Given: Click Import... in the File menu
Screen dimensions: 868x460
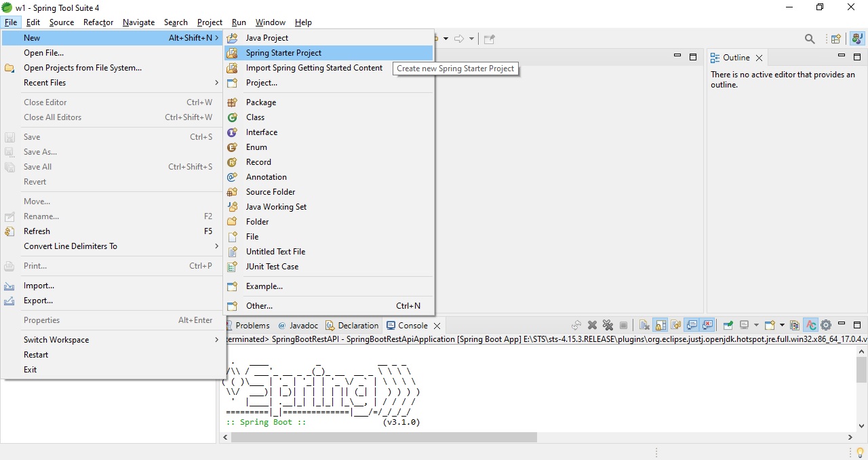Looking at the screenshot, I should coord(39,286).
